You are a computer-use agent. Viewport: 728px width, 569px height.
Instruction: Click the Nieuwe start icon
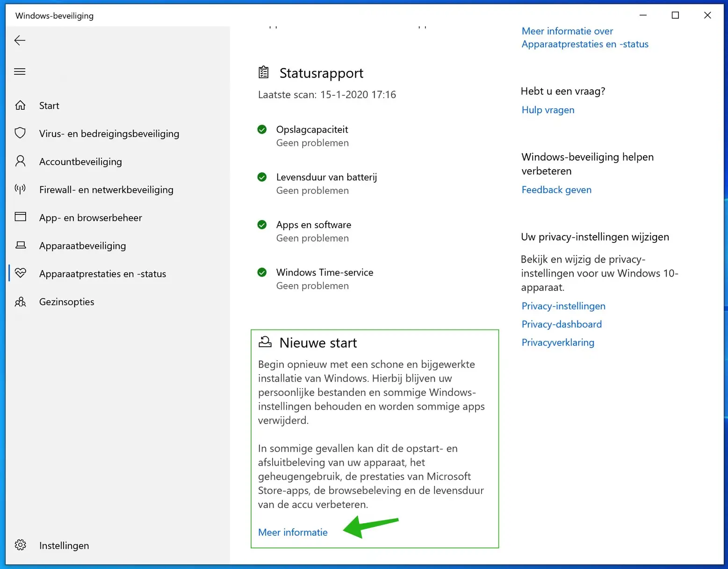(265, 342)
